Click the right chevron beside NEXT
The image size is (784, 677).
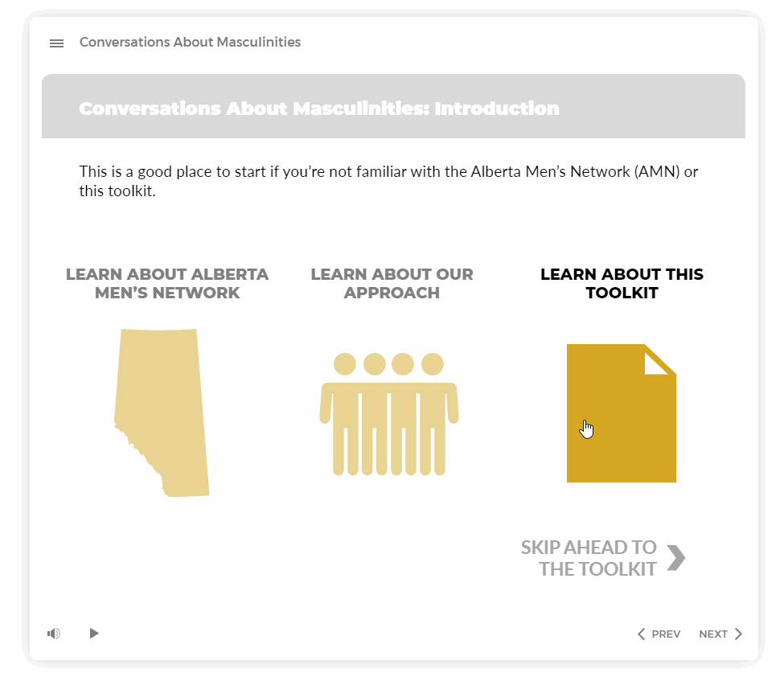738,634
